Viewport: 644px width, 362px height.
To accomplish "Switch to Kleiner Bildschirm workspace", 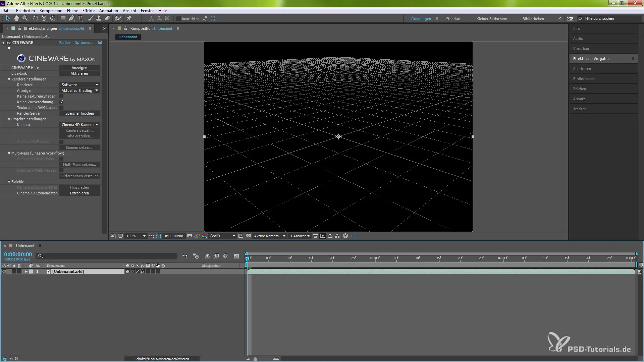I will click(492, 19).
